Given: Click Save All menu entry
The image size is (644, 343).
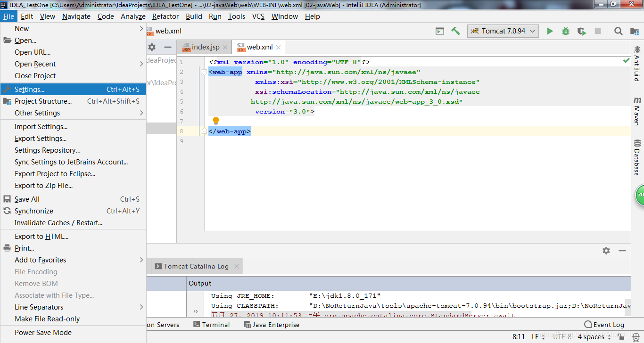Looking at the screenshot, I should [x=73, y=199].
